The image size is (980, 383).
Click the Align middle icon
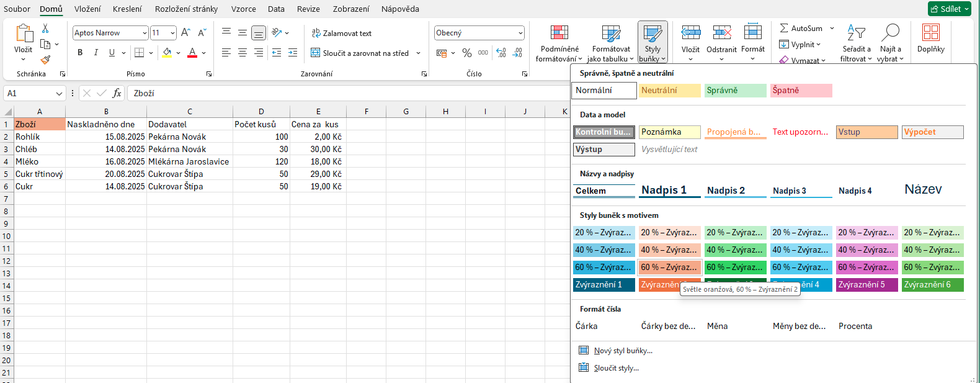(243, 33)
